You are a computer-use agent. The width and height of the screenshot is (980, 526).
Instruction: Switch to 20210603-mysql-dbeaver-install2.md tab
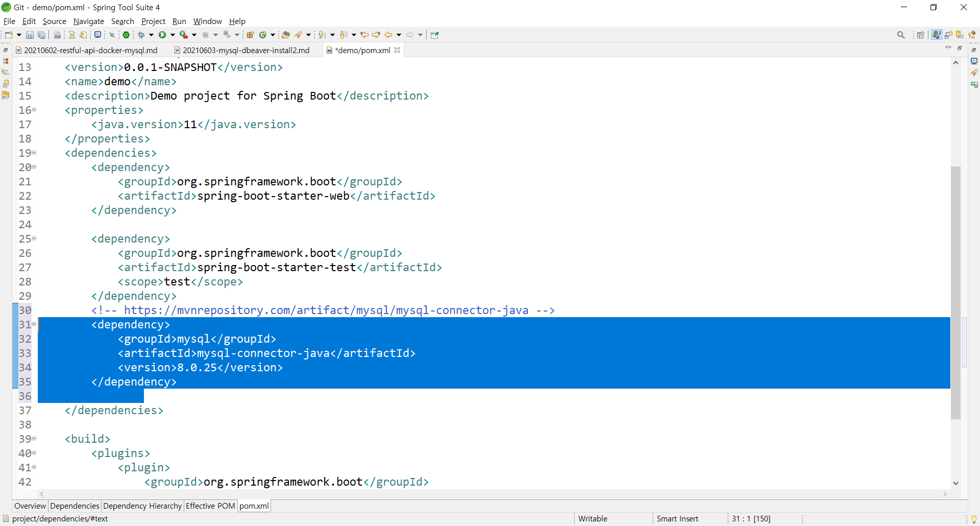[x=242, y=50]
